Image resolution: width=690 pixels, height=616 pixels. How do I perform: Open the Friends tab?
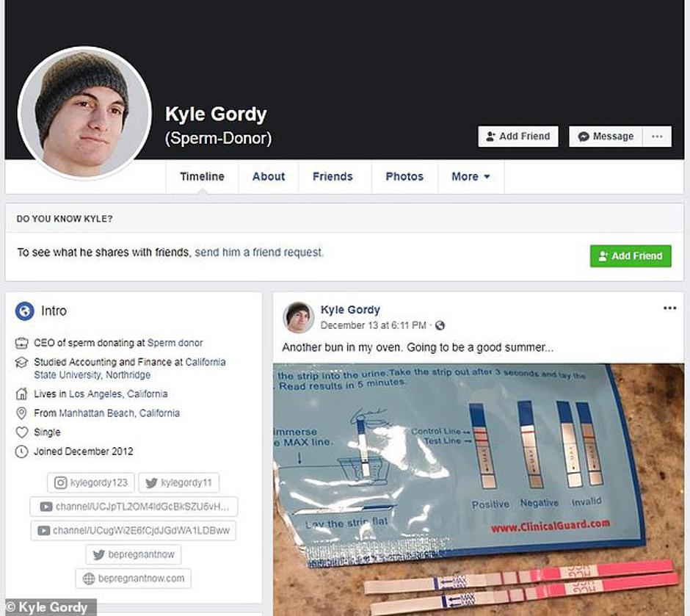click(x=333, y=177)
